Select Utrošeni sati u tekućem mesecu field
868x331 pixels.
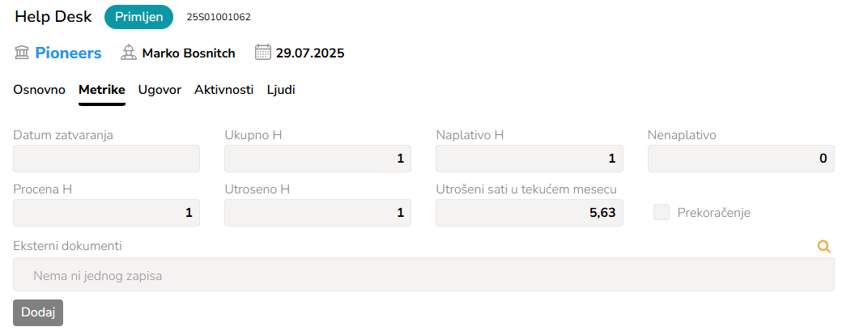click(530, 213)
